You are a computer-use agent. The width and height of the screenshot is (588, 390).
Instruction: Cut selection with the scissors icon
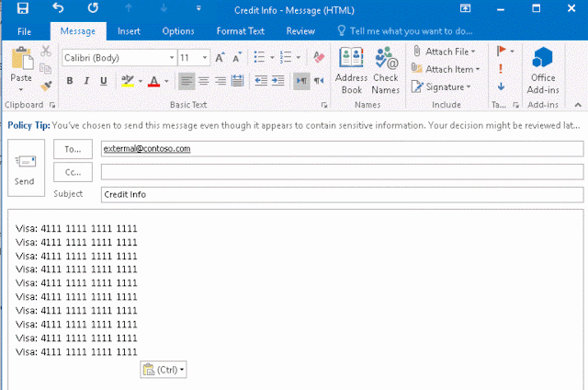[x=46, y=52]
